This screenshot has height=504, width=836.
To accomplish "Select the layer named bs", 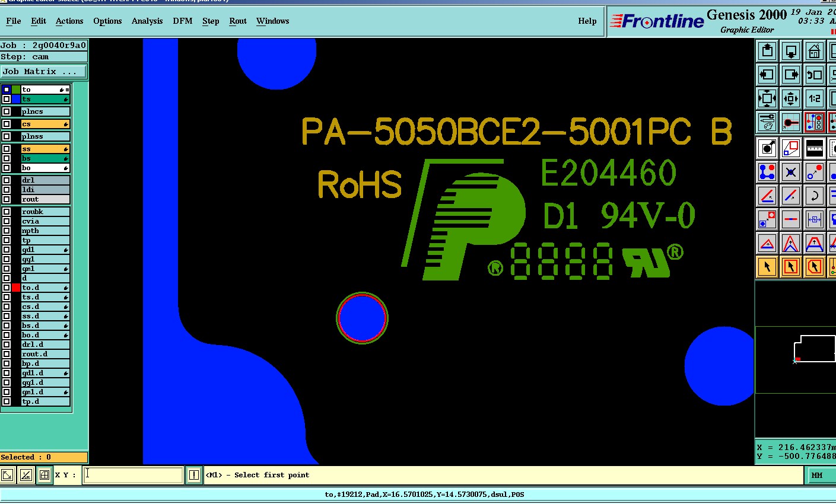I will (46, 158).
